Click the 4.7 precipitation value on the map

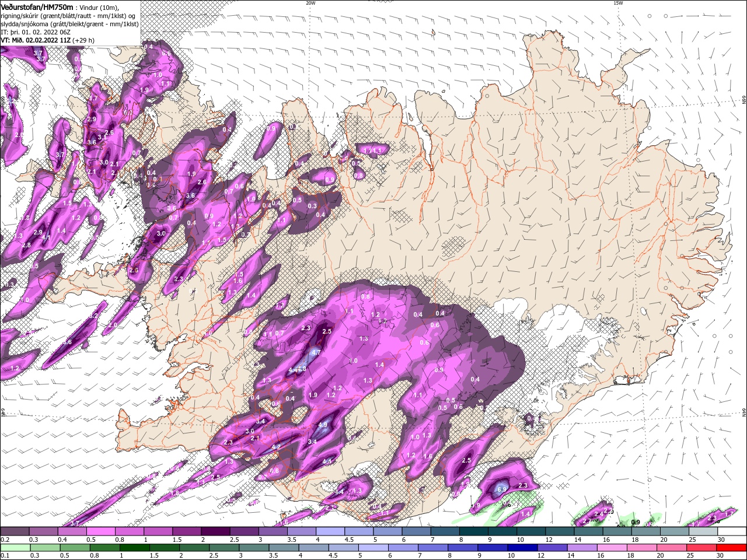coord(316,352)
